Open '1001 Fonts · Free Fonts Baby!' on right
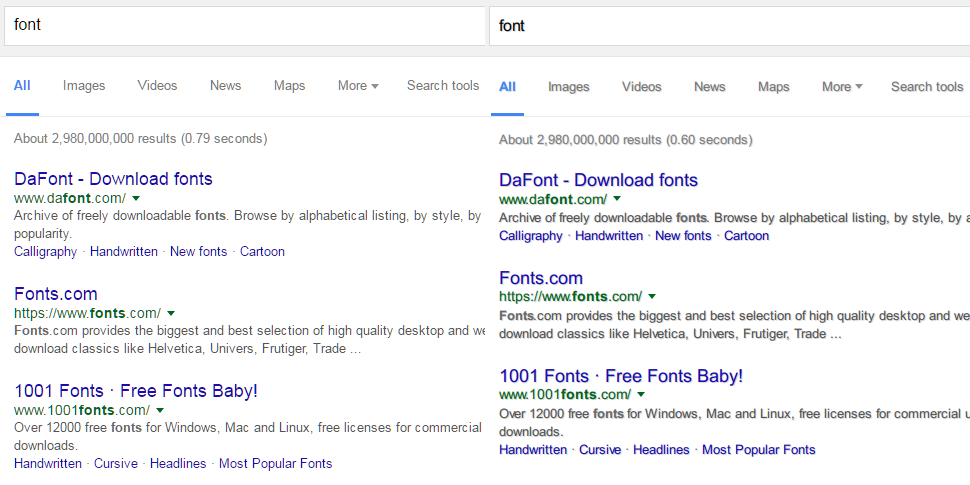 tap(621, 376)
